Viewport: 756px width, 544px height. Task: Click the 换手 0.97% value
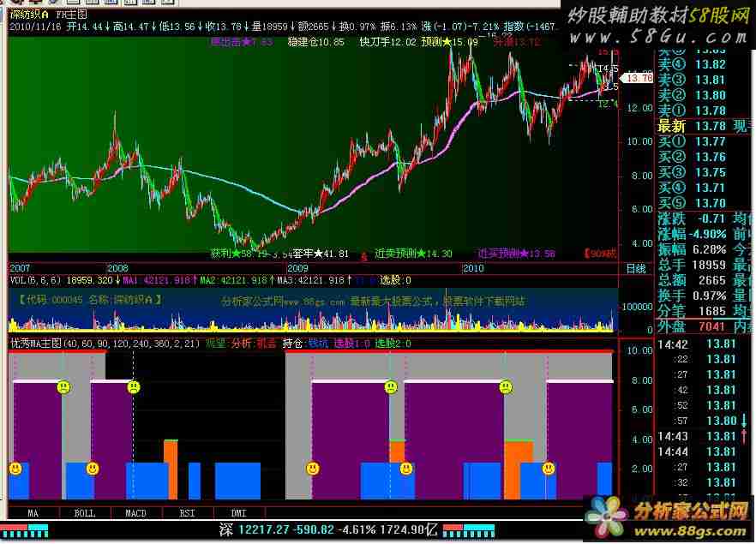point(709,296)
